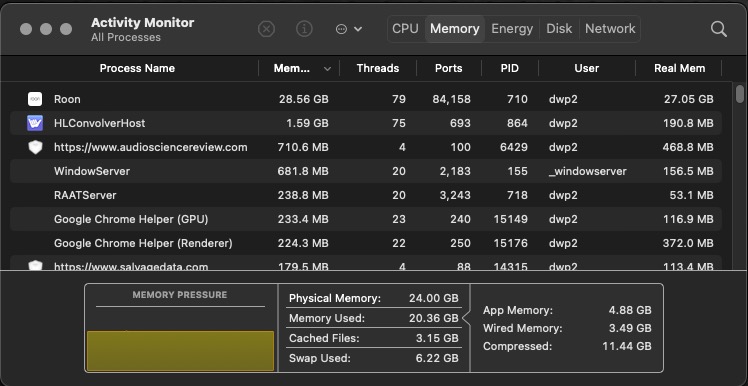Switch to the CPU tab
This screenshot has height=386, width=748.
[x=405, y=29]
